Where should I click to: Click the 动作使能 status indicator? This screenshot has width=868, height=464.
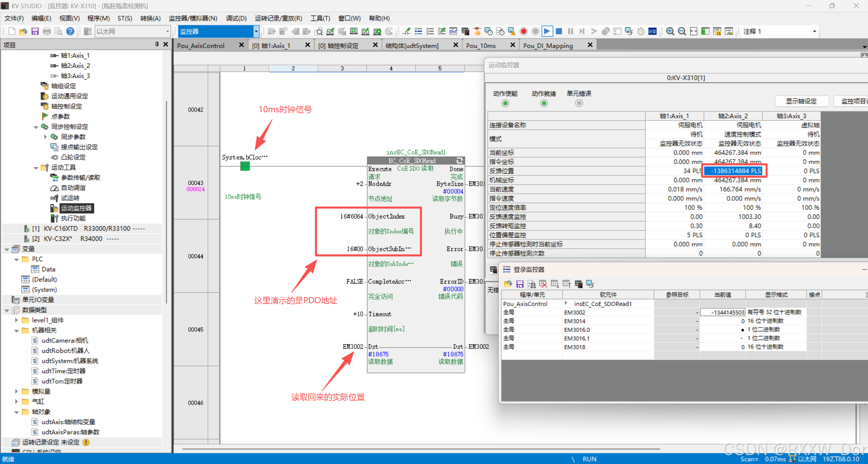(505, 103)
